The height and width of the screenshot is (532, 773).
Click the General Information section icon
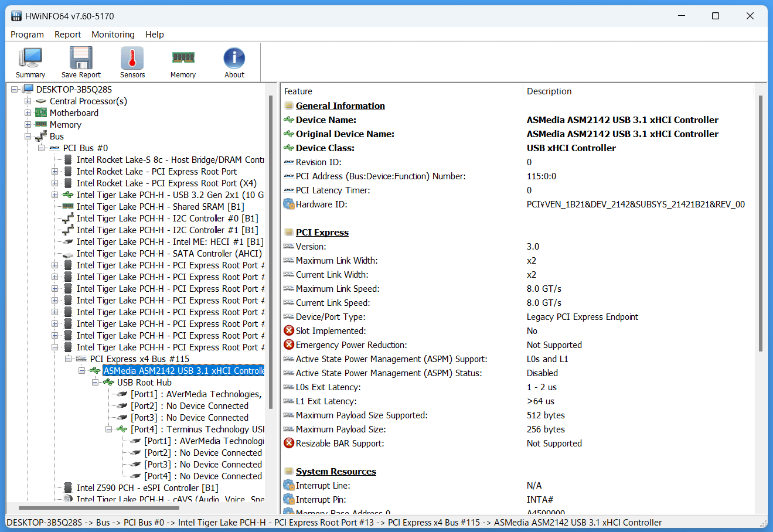(289, 105)
